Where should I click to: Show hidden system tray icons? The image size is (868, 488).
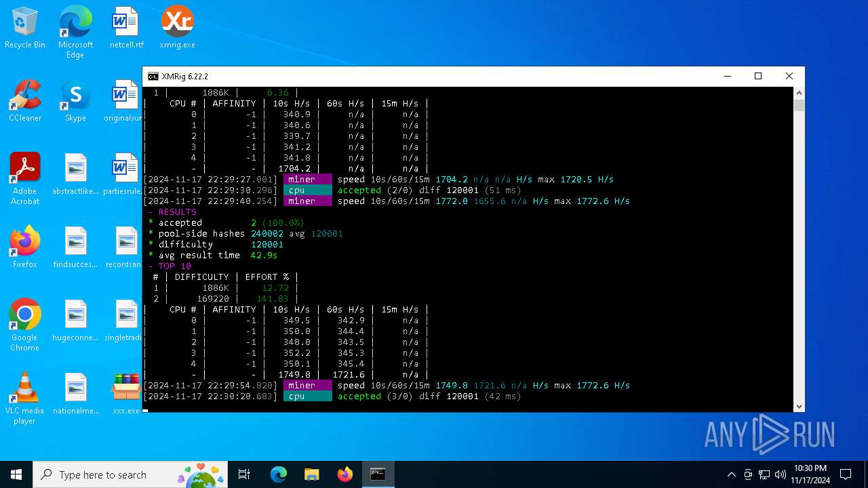click(x=731, y=474)
